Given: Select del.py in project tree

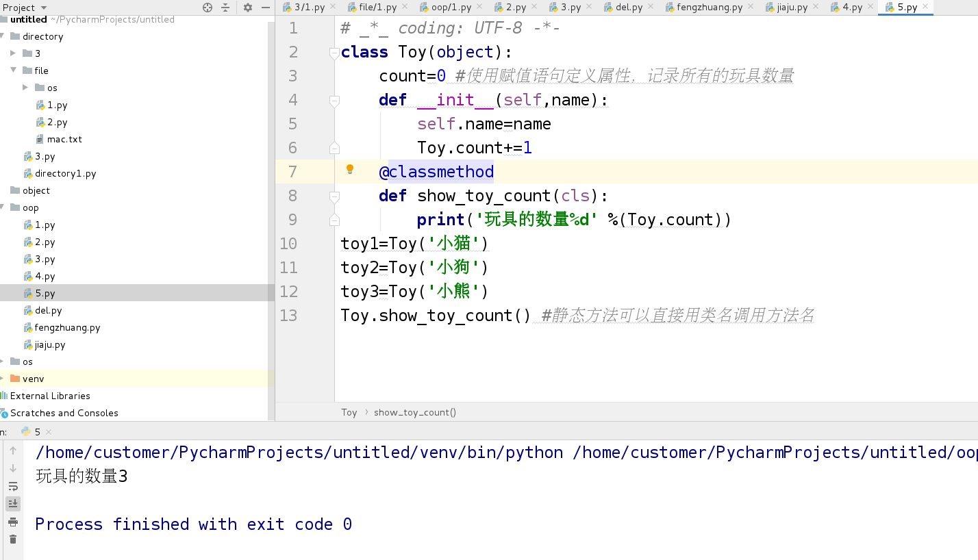Looking at the screenshot, I should click(48, 310).
